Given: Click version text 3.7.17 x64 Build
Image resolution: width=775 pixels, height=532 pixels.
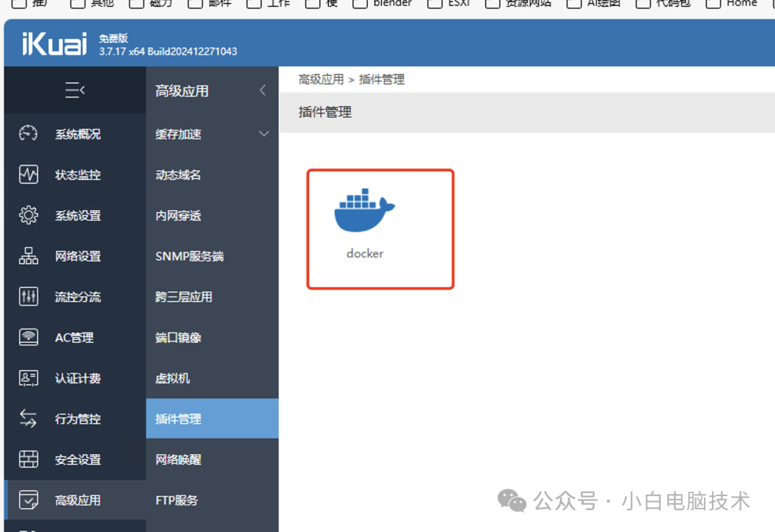Looking at the screenshot, I should pos(168,52).
